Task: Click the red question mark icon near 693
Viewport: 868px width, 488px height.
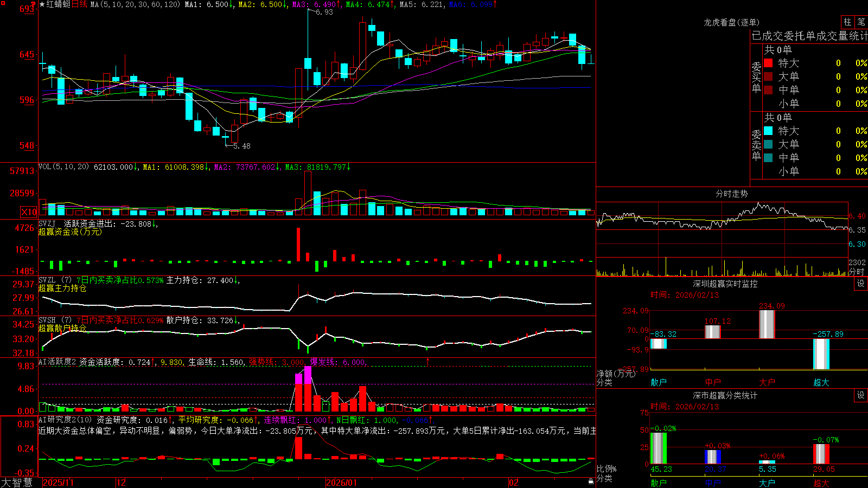Action: (34, 4)
